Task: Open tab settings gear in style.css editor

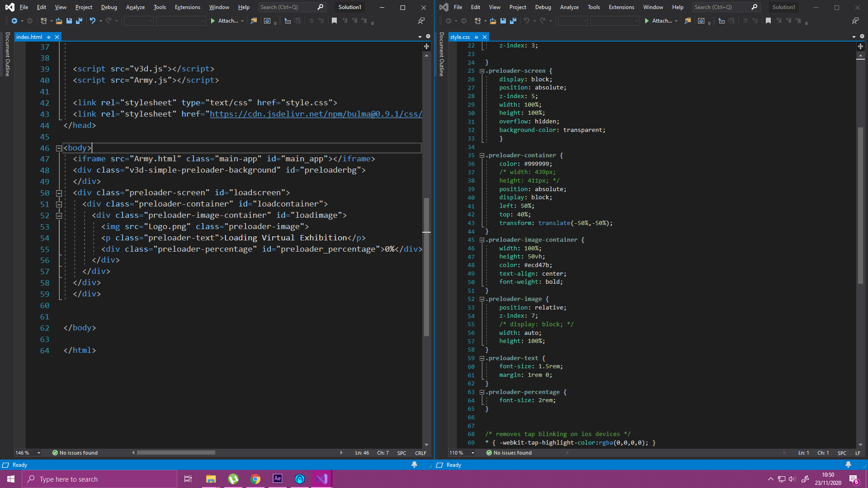Action: (862, 37)
